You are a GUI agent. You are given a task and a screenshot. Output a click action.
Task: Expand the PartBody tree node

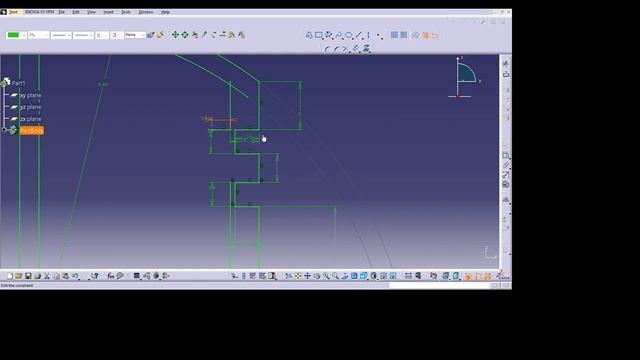(x=4, y=130)
